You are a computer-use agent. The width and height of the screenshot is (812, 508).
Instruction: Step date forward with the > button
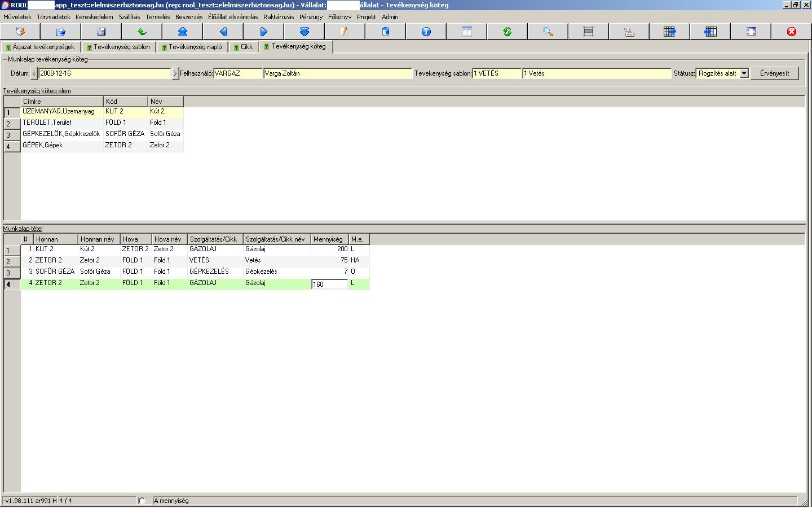click(x=175, y=73)
